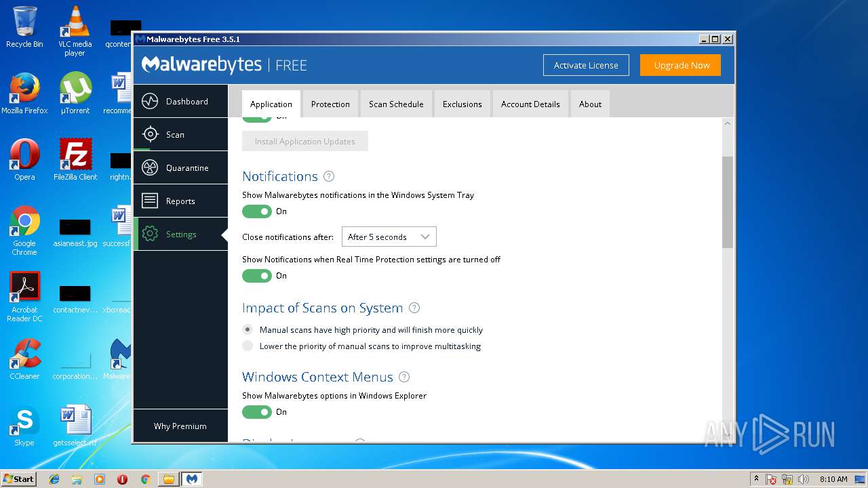The width and height of the screenshot is (868, 488).
Task: Switch to Exclusions tab
Action: pos(462,104)
